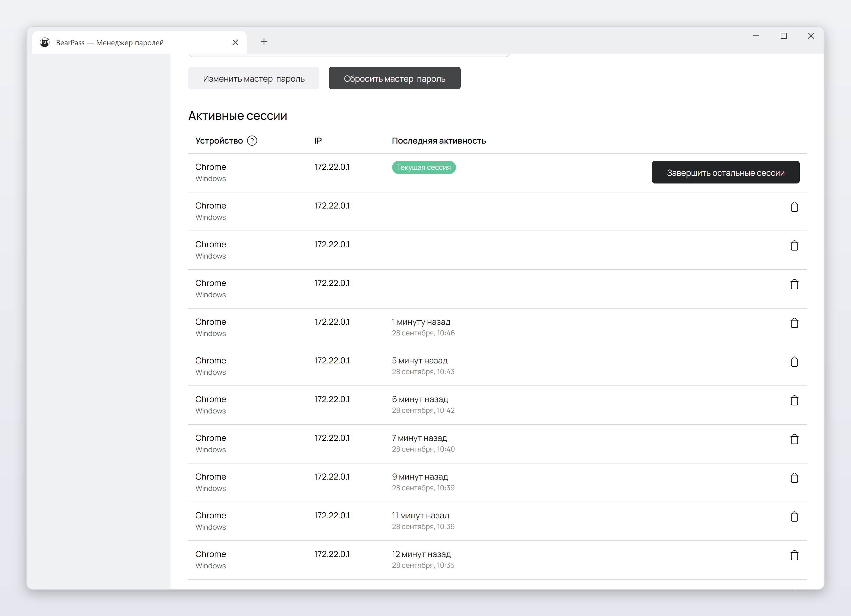This screenshot has height=616, width=851.
Task: Click the timestamp 28 сентября, 10:43
Action: 423,372
